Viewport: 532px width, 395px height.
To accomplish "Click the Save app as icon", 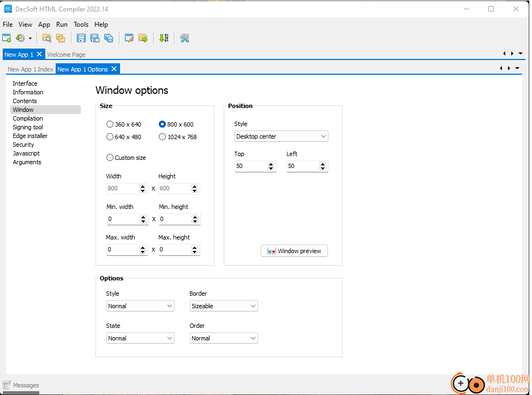I will pos(95,38).
